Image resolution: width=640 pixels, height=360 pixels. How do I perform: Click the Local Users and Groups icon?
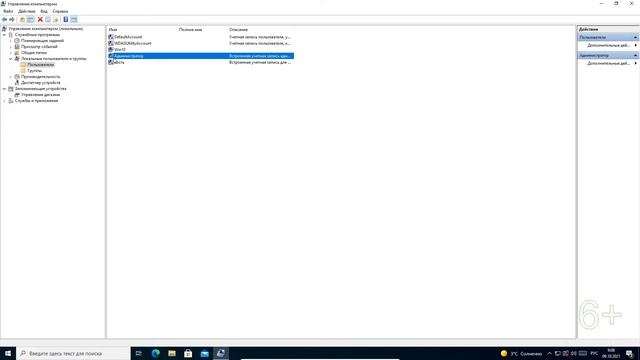(17, 59)
